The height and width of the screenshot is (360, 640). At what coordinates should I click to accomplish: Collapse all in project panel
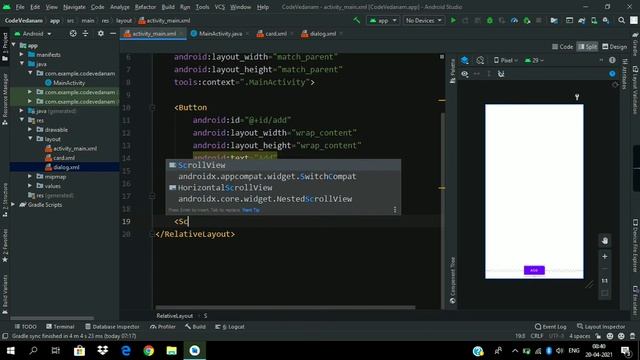pyautogui.click(x=85, y=33)
